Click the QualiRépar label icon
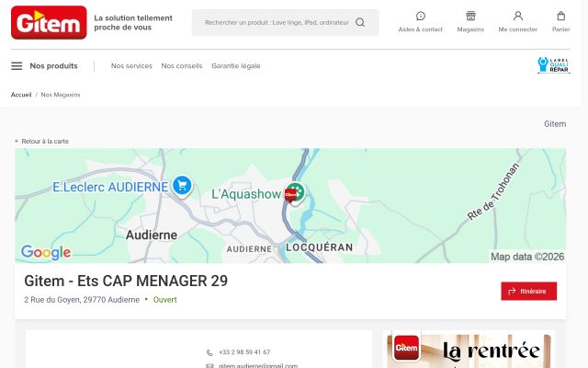The width and height of the screenshot is (588, 368). [553, 65]
